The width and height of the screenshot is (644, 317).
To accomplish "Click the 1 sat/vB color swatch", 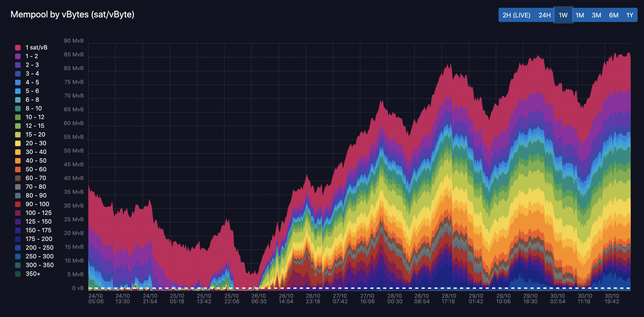I will tap(18, 48).
